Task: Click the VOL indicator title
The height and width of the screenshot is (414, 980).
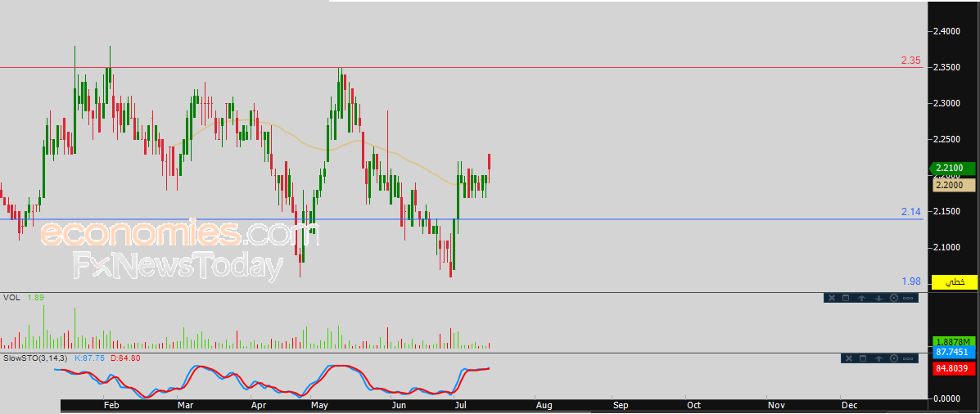Action: (12, 298)
